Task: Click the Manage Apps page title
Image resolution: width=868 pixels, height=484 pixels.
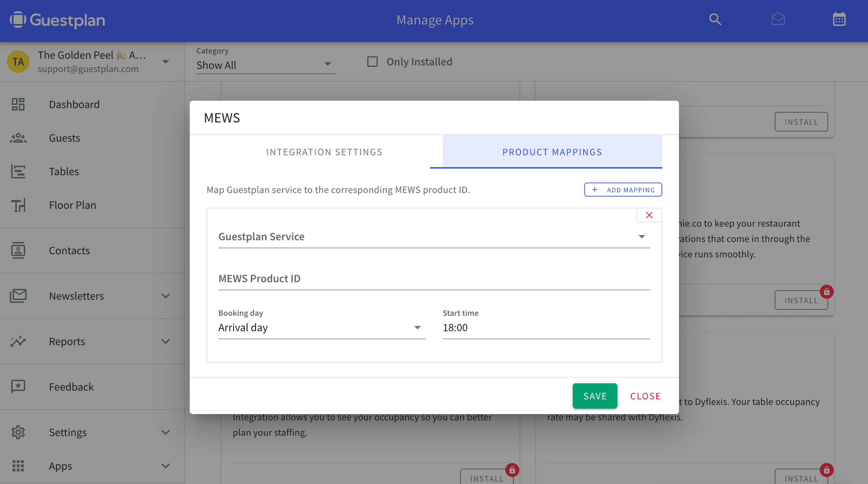Action: tap(435, 20)
